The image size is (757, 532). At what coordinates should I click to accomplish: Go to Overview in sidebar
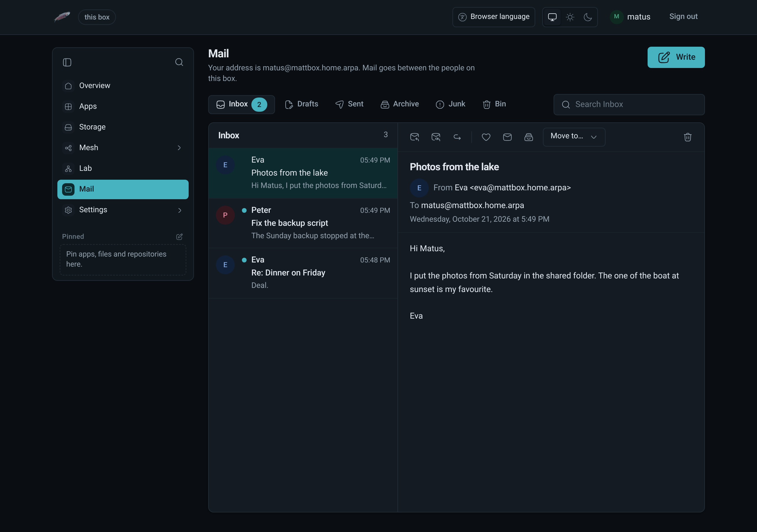click(x=123, y=86)
